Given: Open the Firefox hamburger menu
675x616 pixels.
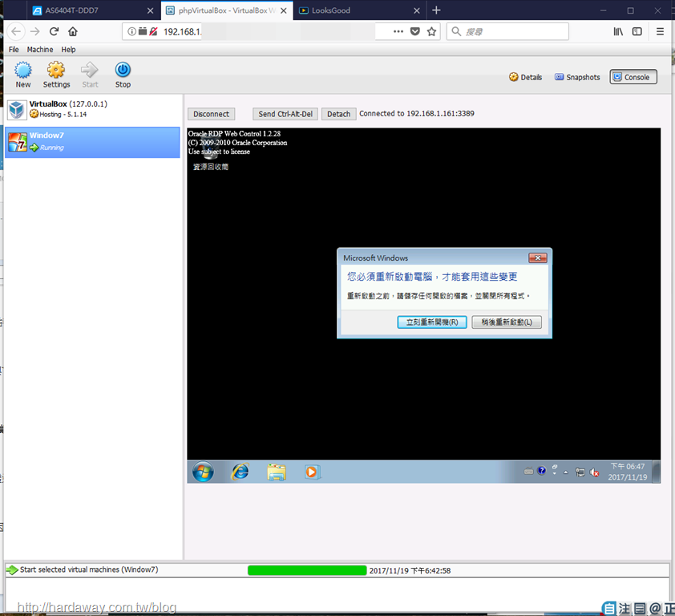Looking at the screenshot, I should 660,31.
